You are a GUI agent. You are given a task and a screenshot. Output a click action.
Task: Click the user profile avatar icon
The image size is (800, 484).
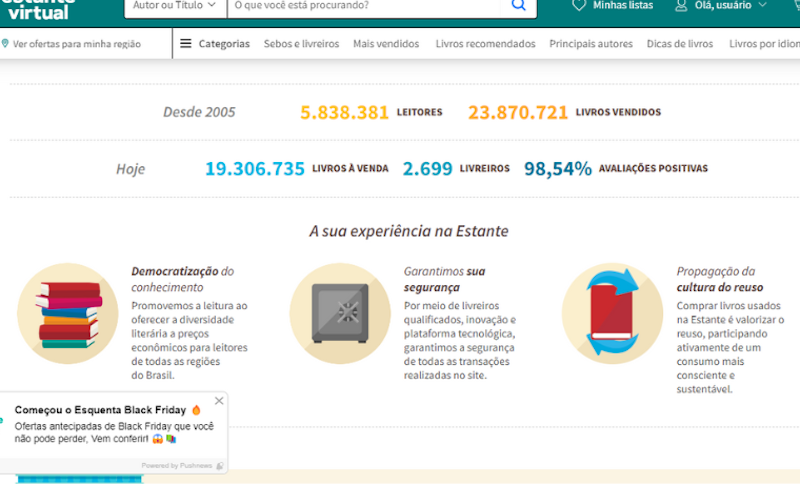(x=681, y=6)
